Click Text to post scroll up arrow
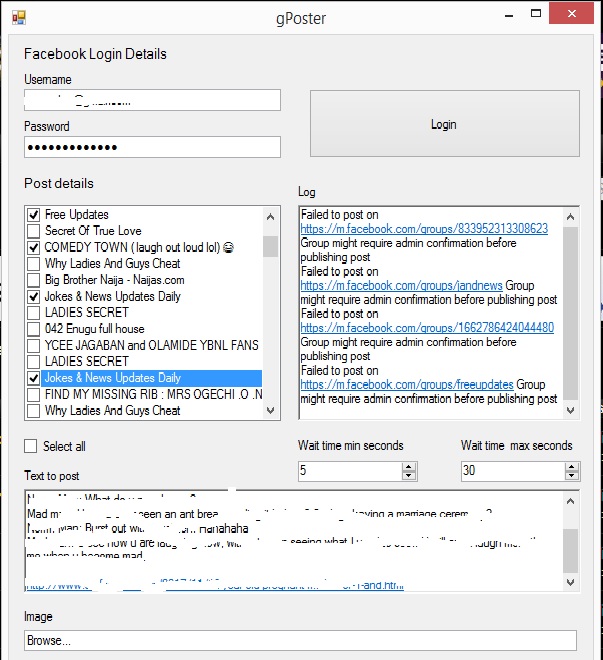Screen dimensions: 603x660 (571, 501)
